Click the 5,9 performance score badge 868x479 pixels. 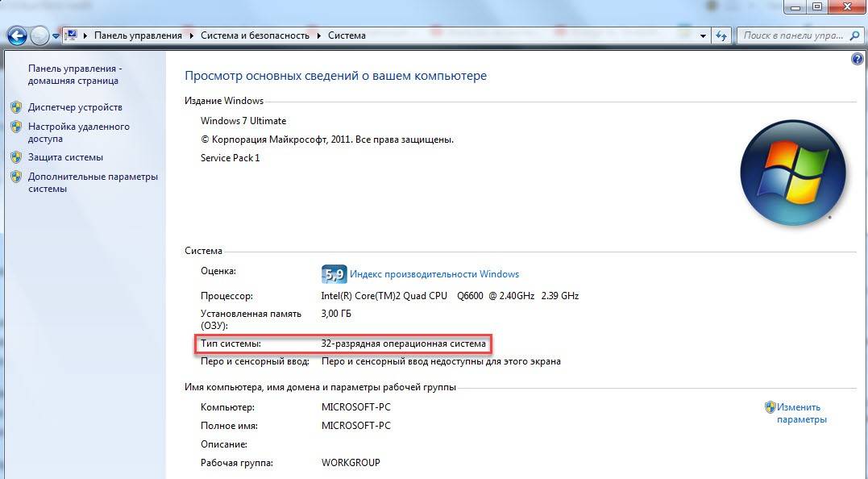pyautogui.click(x=334, y=274)
